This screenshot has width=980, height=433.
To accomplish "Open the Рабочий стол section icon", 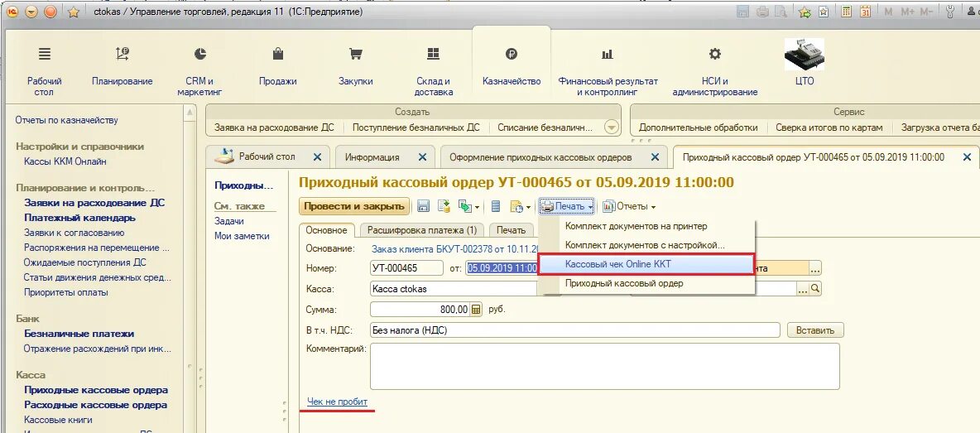I will point(45,55).
